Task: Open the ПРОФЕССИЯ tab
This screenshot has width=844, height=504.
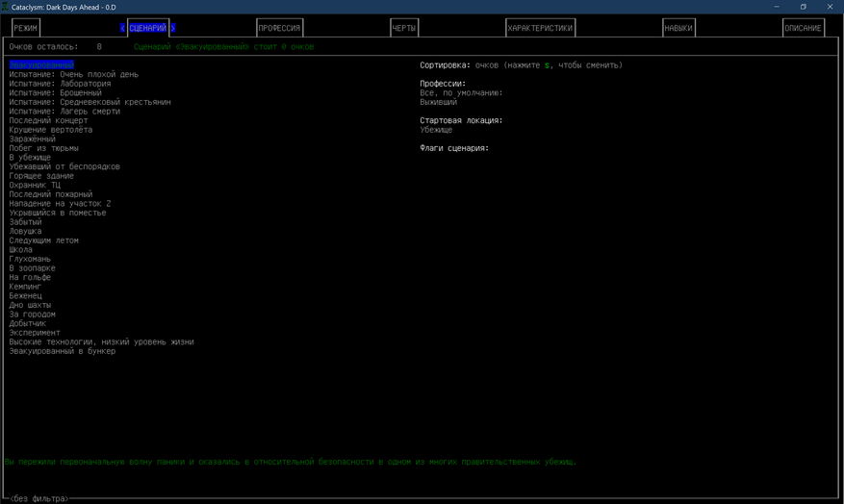Action: pyautogui.click(x=279, y=28)
